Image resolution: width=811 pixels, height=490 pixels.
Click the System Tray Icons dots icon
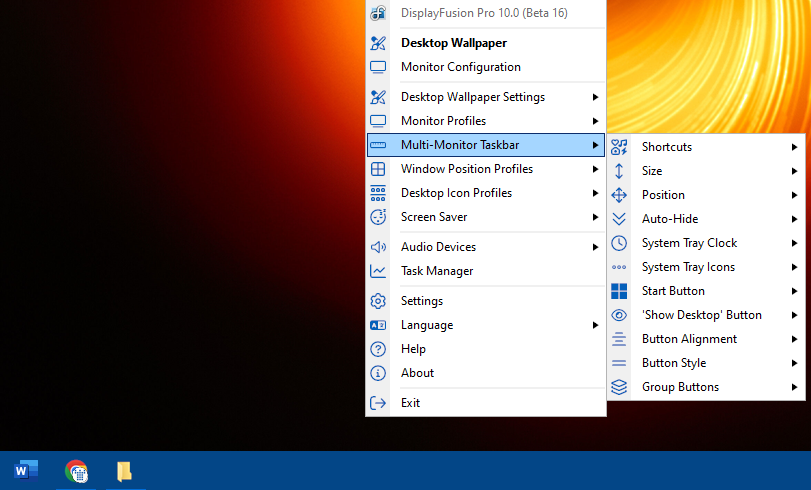pos(619,267)
